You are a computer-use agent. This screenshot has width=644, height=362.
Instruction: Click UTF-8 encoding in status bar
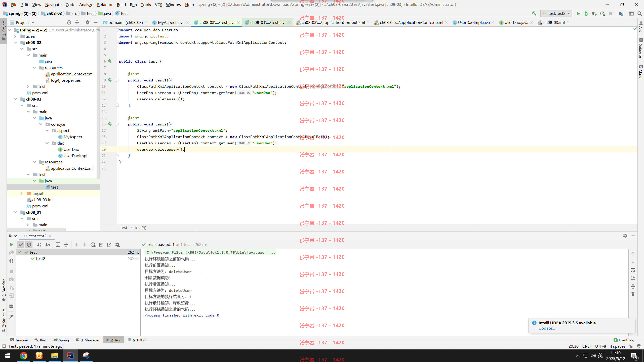(x=600, y=346)
